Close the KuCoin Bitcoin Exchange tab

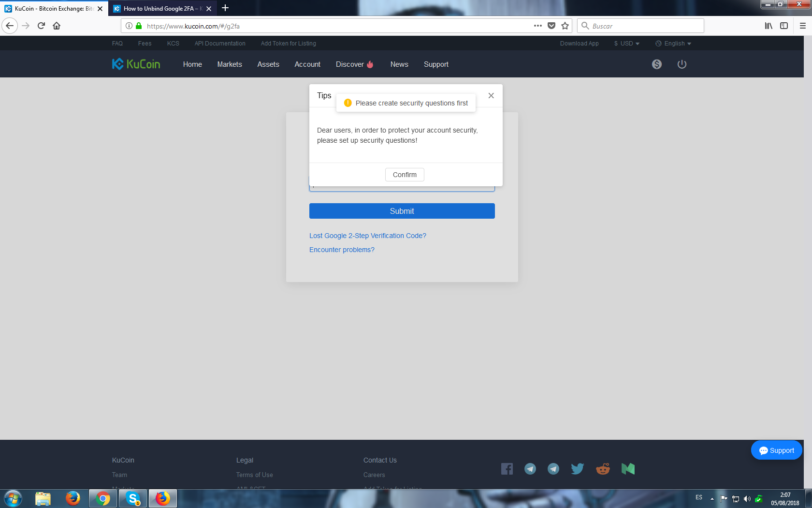100,9
